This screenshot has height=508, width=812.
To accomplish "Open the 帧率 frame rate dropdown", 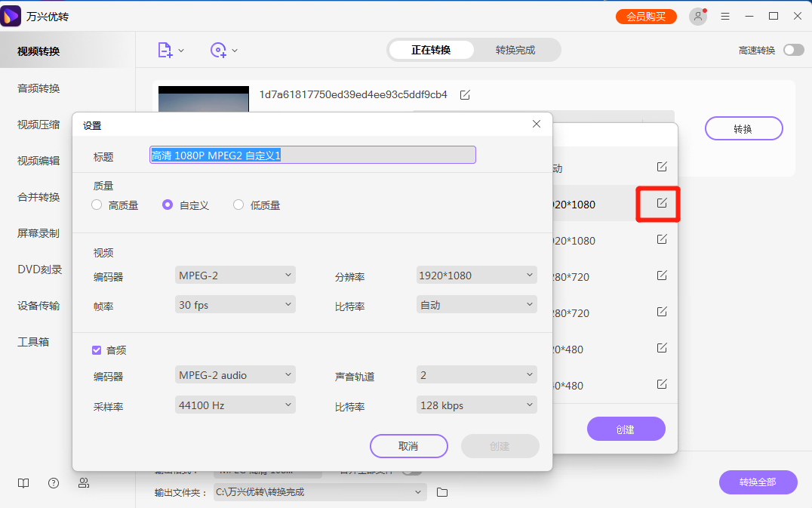I will [235, 303].
